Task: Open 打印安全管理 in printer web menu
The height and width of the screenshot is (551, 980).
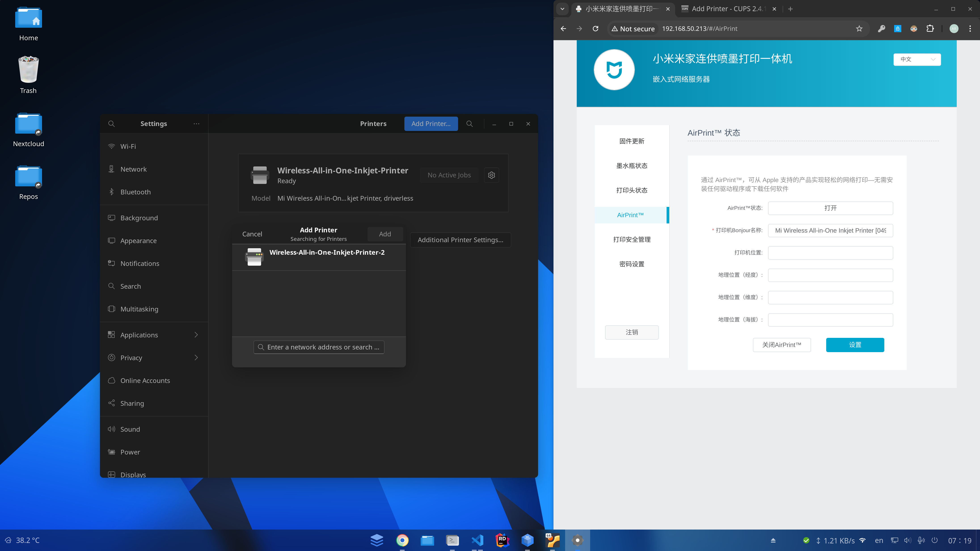Action: click(x=632, y=240)
